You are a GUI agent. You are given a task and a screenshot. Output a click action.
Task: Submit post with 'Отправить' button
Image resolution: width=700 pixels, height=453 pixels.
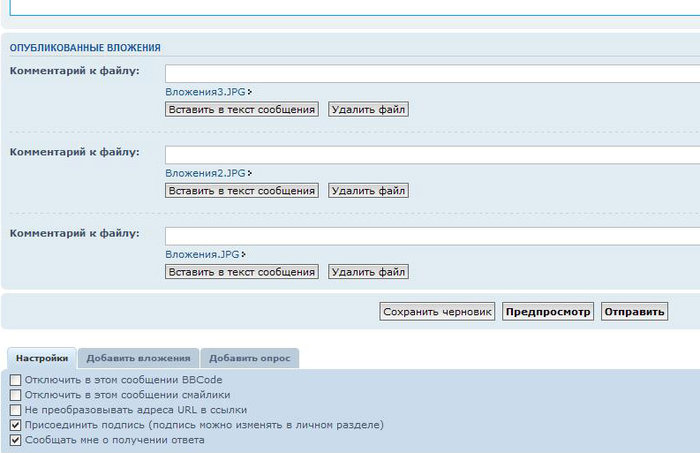(634, 312)
